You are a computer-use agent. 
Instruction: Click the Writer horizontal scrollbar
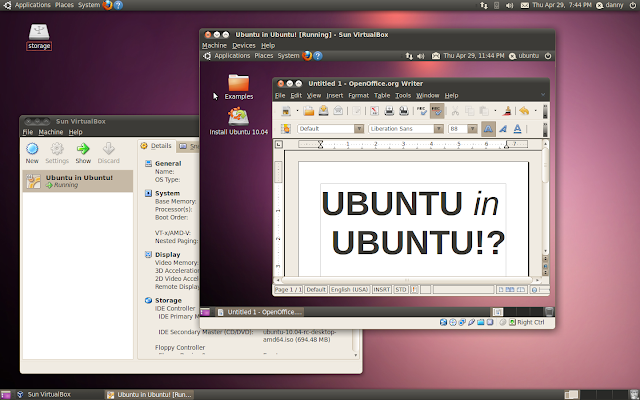coord(407,280)
